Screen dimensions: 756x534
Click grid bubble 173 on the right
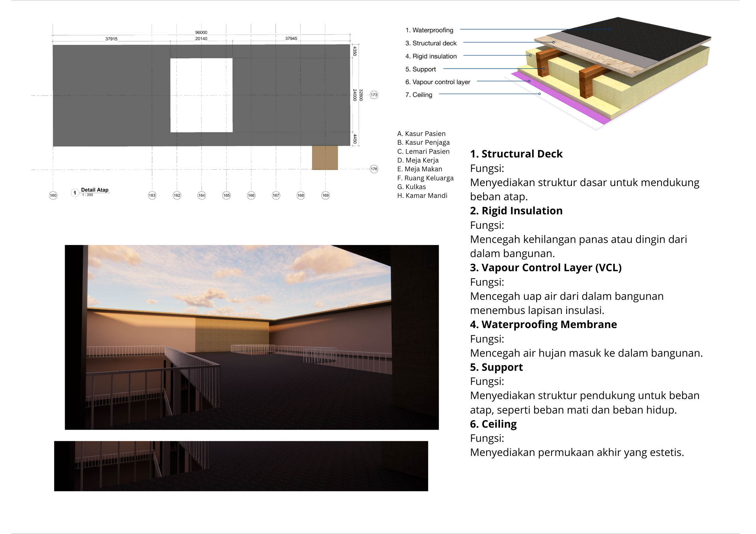(x=374, y=95)
